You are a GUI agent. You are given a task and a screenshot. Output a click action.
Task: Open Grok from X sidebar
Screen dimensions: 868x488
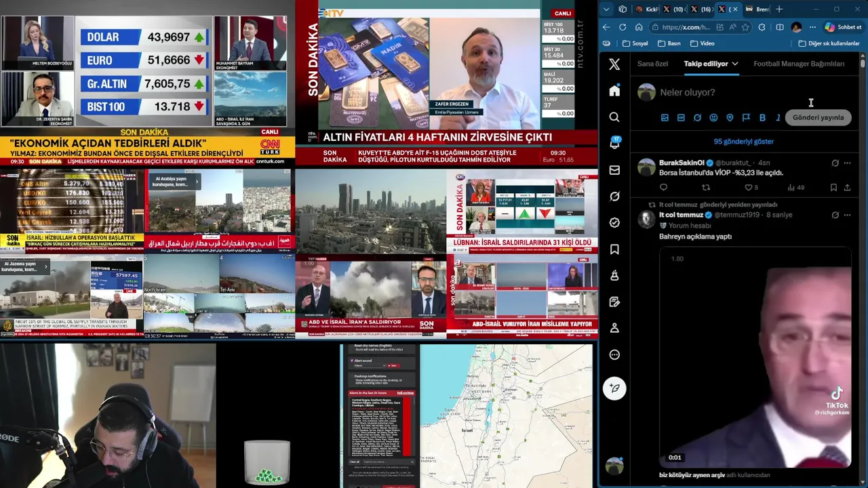pos(614,197)
